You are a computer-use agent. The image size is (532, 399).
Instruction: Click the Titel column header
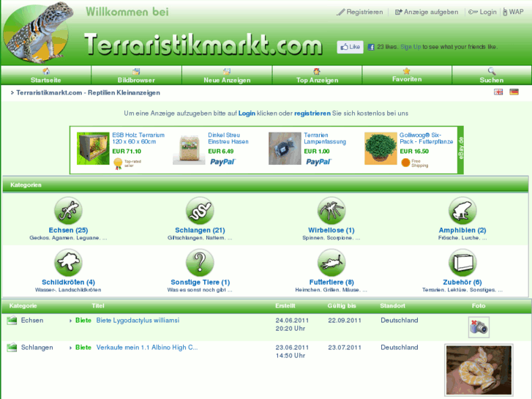coord(98,305)
